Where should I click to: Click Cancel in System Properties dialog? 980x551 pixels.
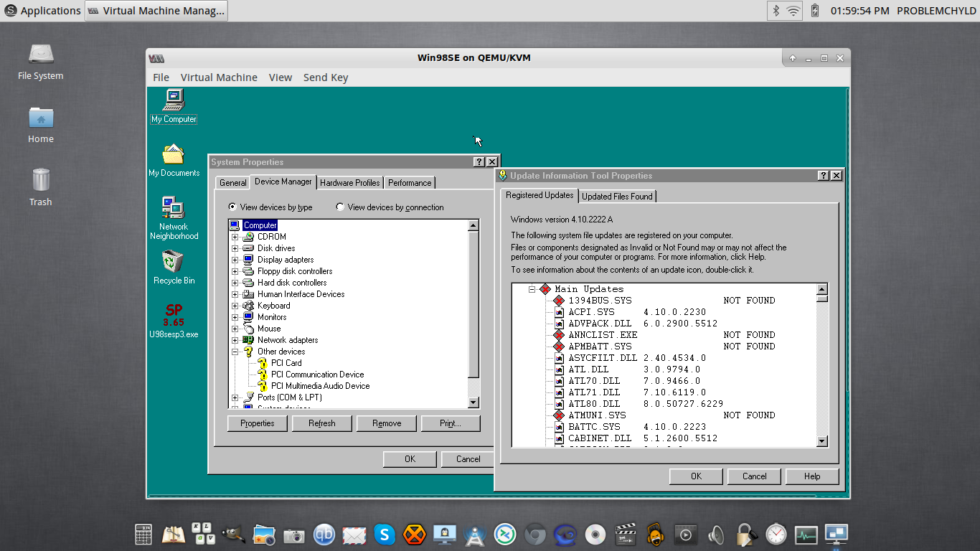468,459
